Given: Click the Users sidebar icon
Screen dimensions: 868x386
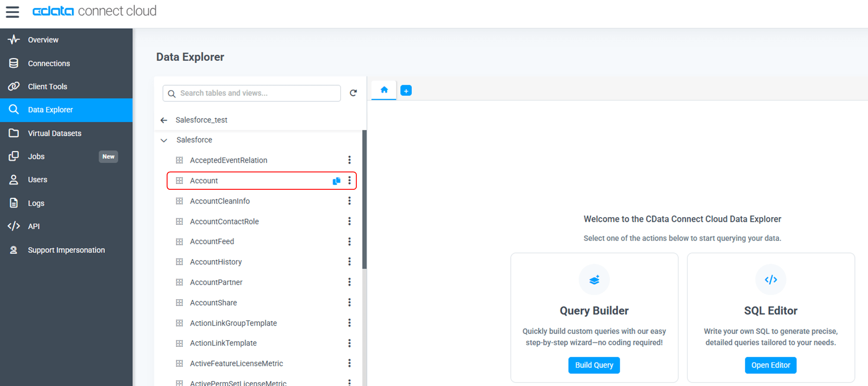Looking at the screenshot, I should coord(14,180).
